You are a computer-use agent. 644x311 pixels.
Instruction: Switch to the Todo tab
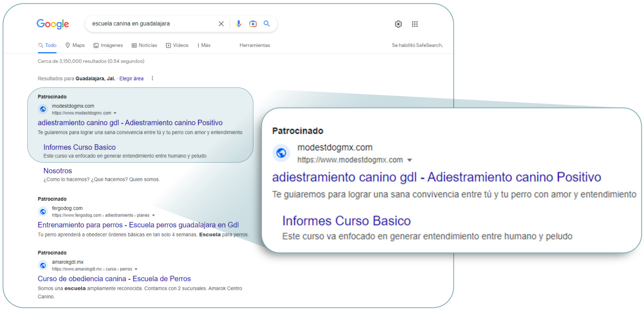[47, 45]
